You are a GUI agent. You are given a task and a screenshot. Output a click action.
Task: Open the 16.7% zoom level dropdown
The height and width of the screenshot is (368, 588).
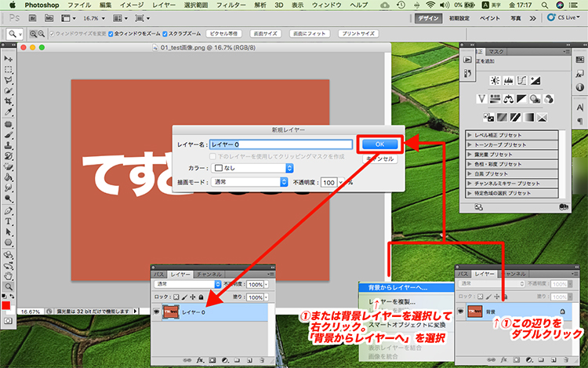tap(103, 18)
